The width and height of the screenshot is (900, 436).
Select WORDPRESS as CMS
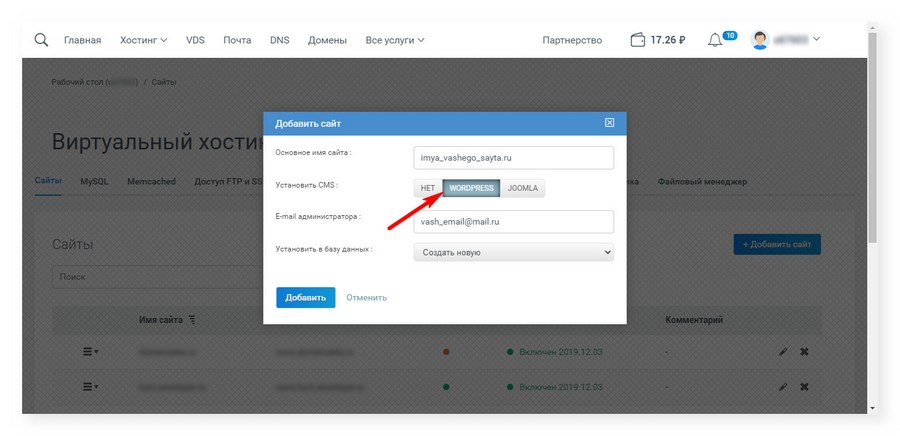pos(471,188)
